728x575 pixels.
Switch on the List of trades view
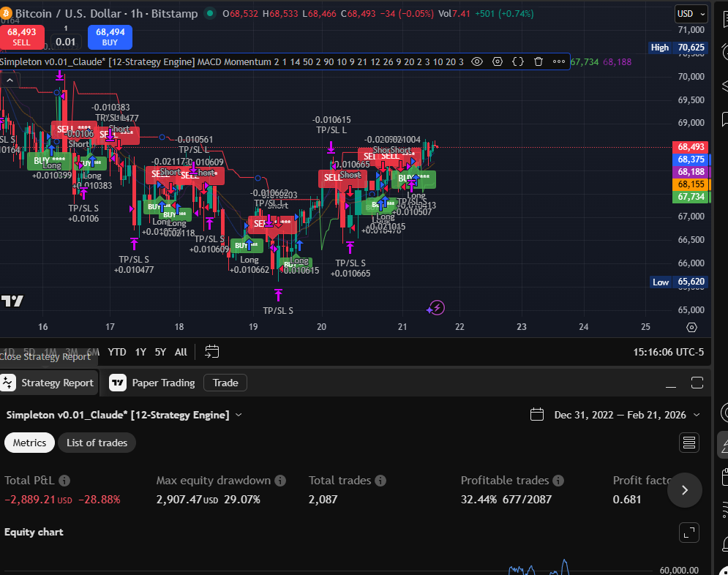coord(97,443)
